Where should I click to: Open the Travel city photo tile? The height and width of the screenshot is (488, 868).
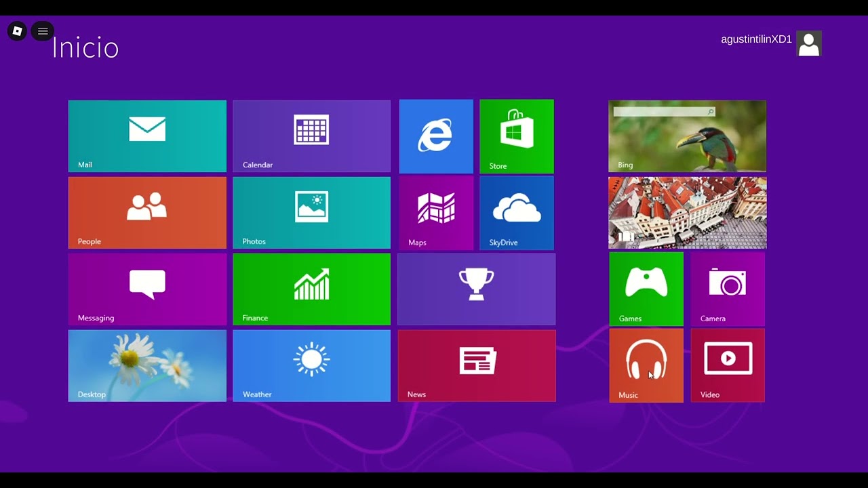pyautogui.click(x=688, y=213)
